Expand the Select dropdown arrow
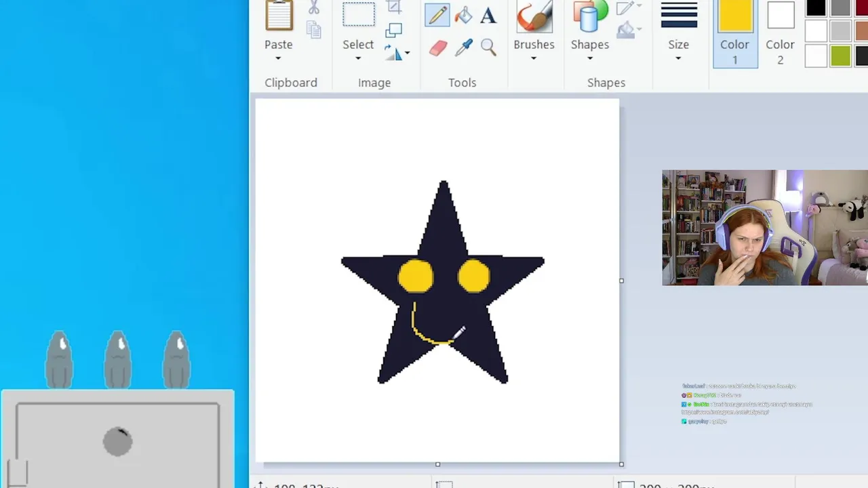The image size is (868, 488). click(x=358, y=59)
